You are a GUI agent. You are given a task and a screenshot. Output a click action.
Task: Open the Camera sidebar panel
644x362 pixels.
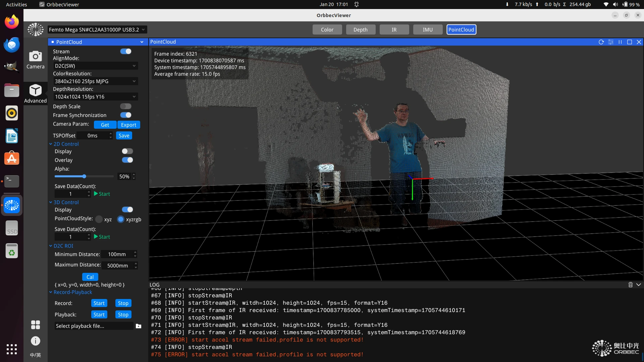[x=35, y=60]
